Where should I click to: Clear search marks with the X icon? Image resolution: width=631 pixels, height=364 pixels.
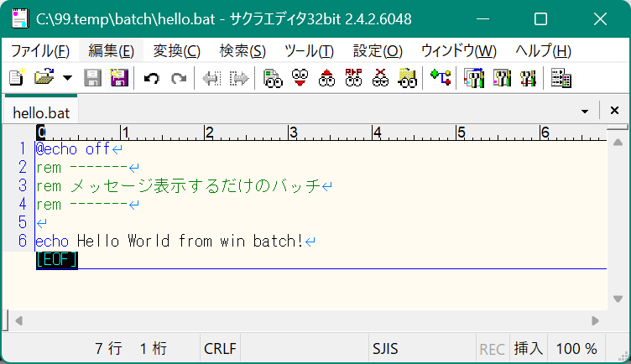point(381,79)
